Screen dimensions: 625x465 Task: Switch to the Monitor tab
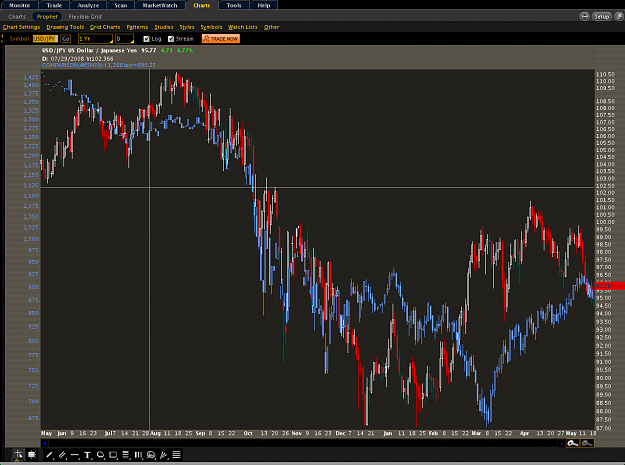click(20, 5)
